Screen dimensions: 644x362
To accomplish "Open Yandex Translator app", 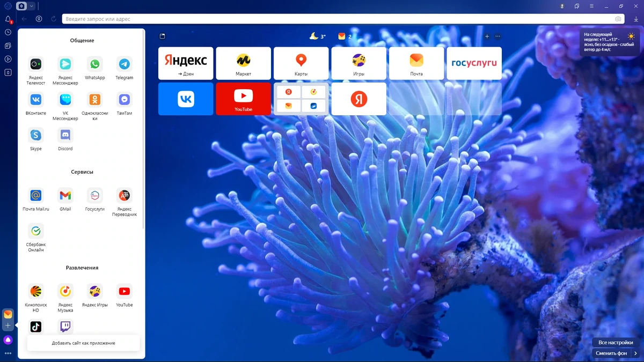I will point(125,202).
